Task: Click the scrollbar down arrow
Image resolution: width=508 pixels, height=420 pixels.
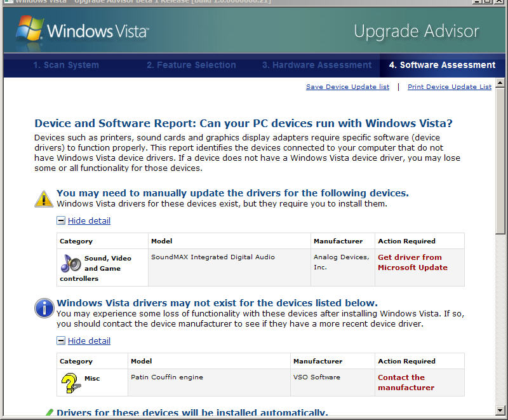Action: tap(500, 410)
